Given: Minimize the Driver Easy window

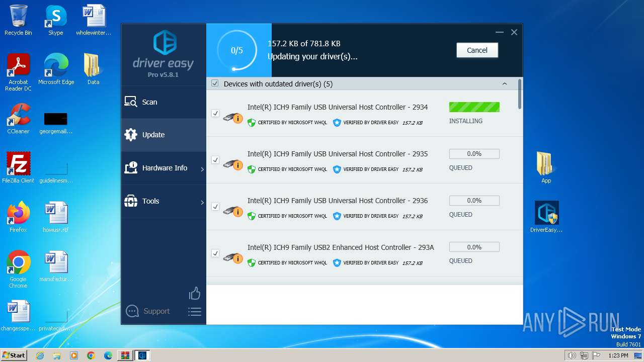Looking at the screenshot, I should 500,32.
